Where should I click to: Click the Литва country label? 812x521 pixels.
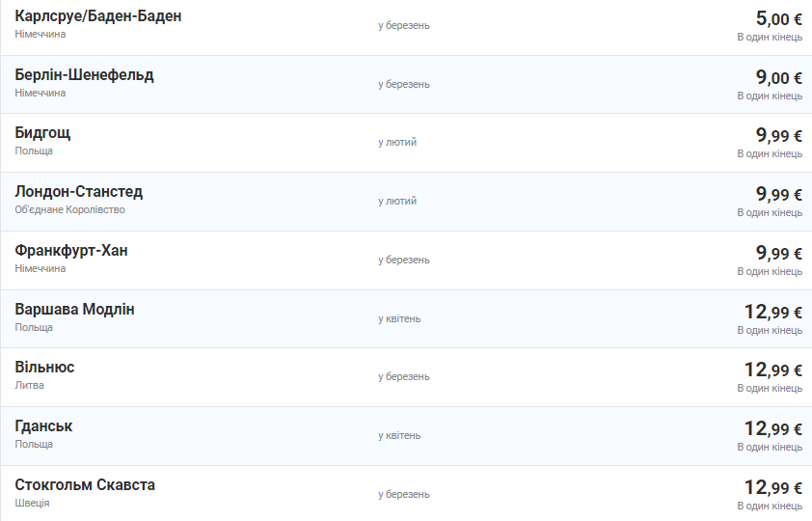[30, 385]
